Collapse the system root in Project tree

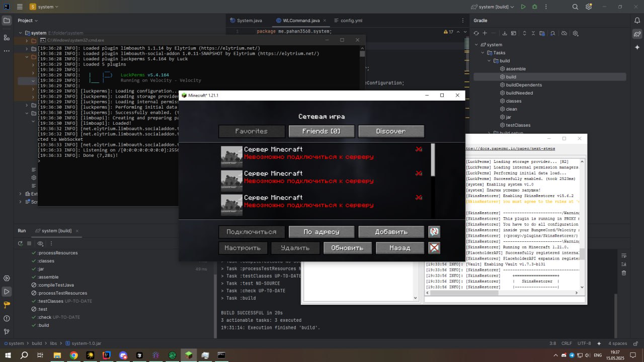21,33
